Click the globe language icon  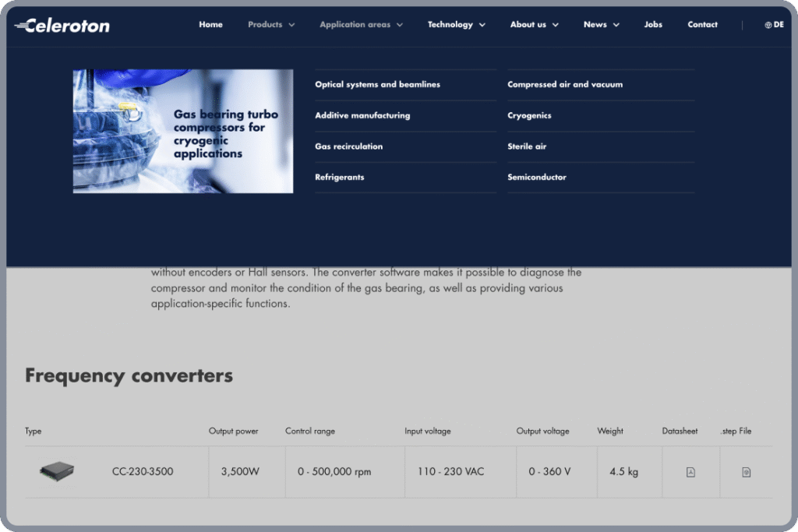[x=767, y=24]
